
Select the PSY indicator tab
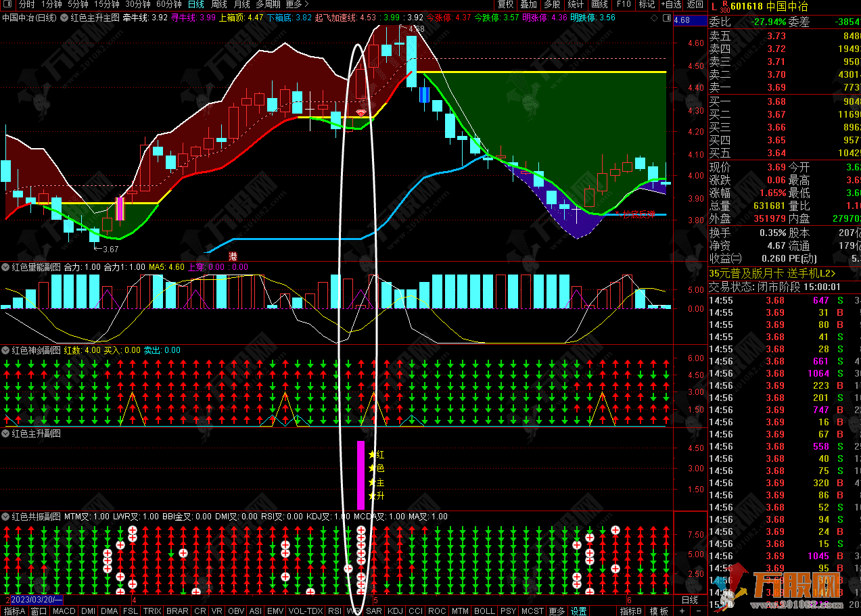[507, 611]
